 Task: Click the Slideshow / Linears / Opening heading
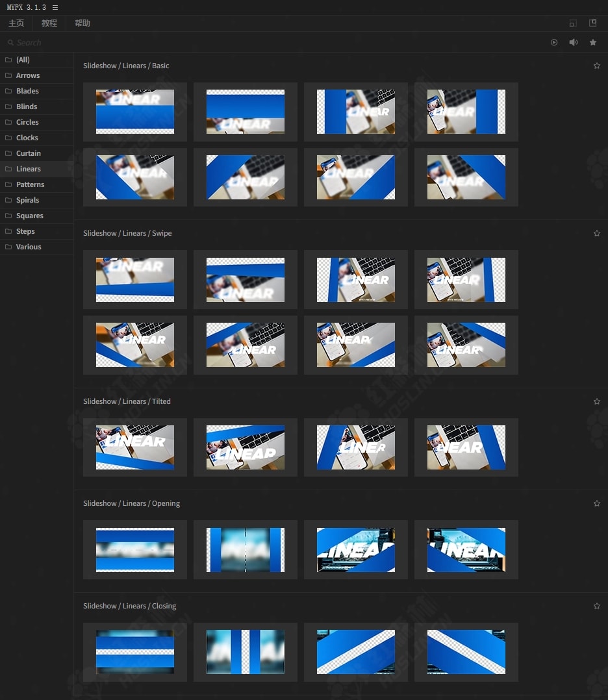point(131,503)
